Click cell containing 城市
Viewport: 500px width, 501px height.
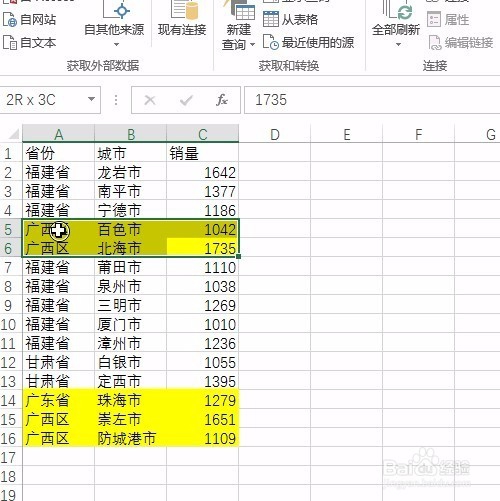(x=131, y=153)
